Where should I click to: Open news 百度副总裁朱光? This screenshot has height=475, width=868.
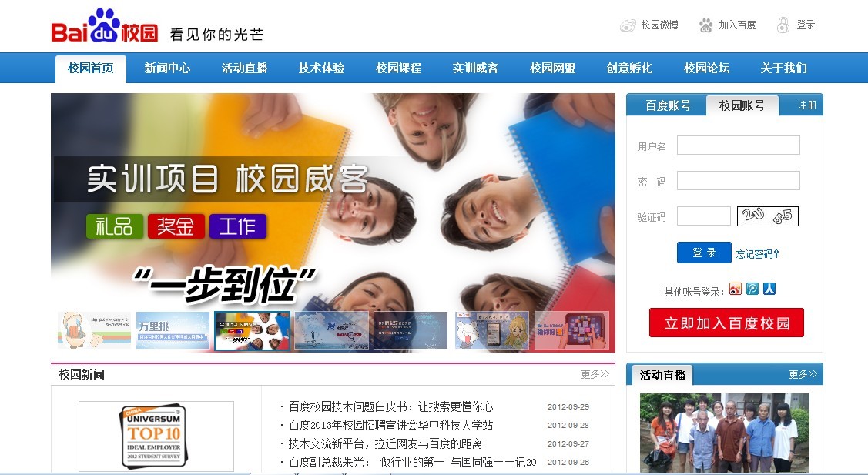(x=412, y=462)
